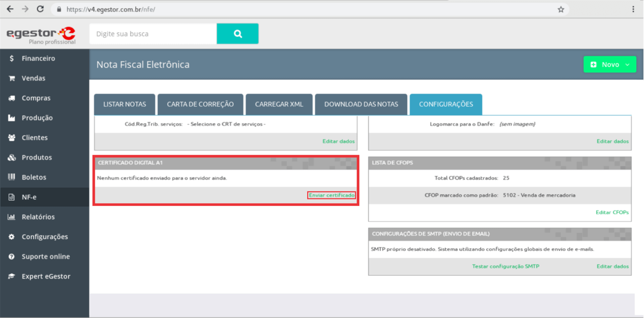Click the 'Nenhum certificado enviado para o servidor ainda.' text

(162, 178)
